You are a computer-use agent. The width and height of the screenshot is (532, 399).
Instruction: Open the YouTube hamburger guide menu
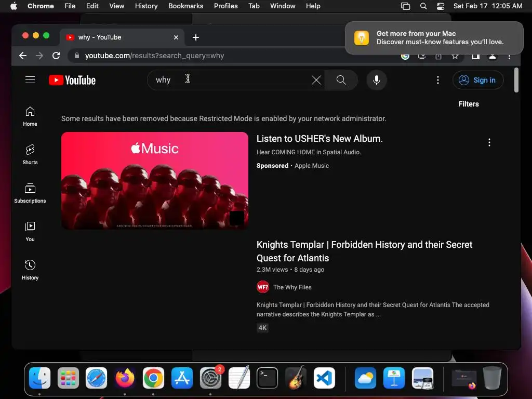(30, 79)
